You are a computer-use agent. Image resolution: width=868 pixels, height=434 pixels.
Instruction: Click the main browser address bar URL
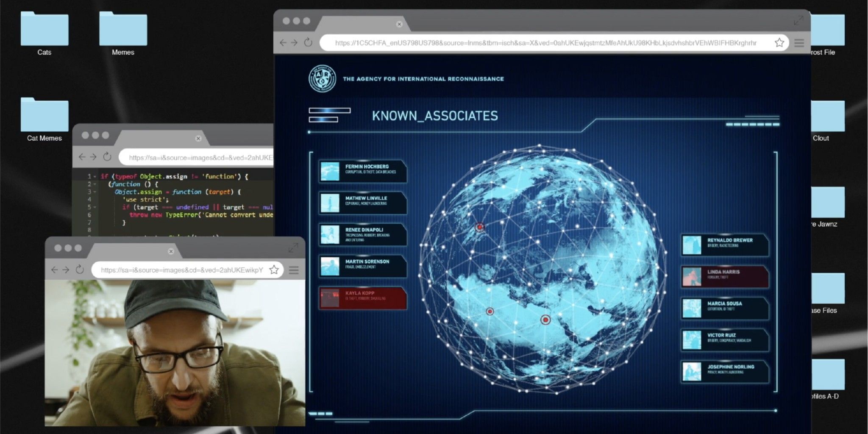coord(545,43)
